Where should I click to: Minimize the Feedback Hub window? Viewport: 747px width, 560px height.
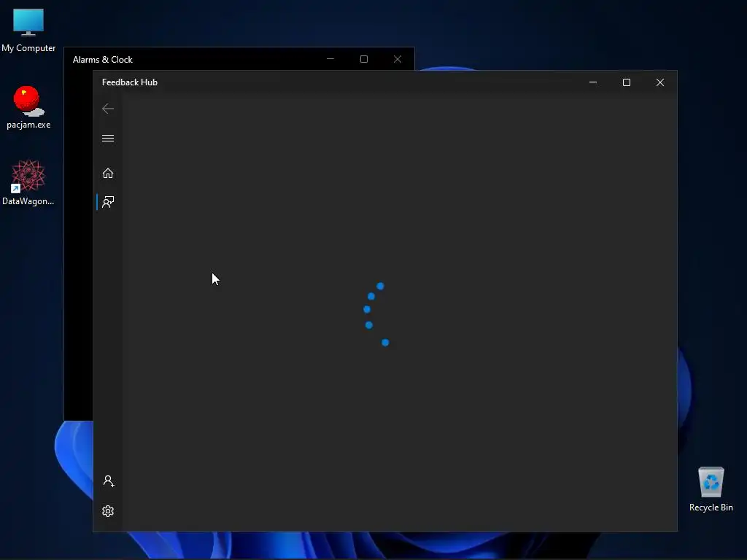tap(593, 82)
